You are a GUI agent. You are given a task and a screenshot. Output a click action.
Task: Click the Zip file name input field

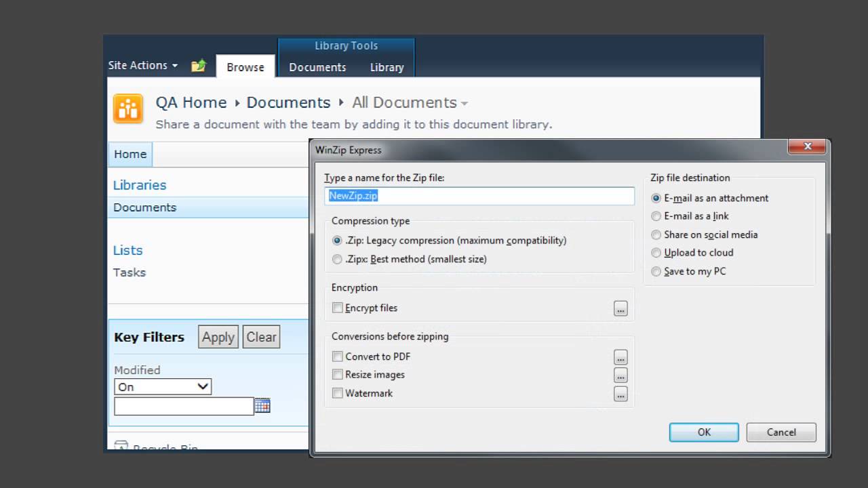coord(479,196)
